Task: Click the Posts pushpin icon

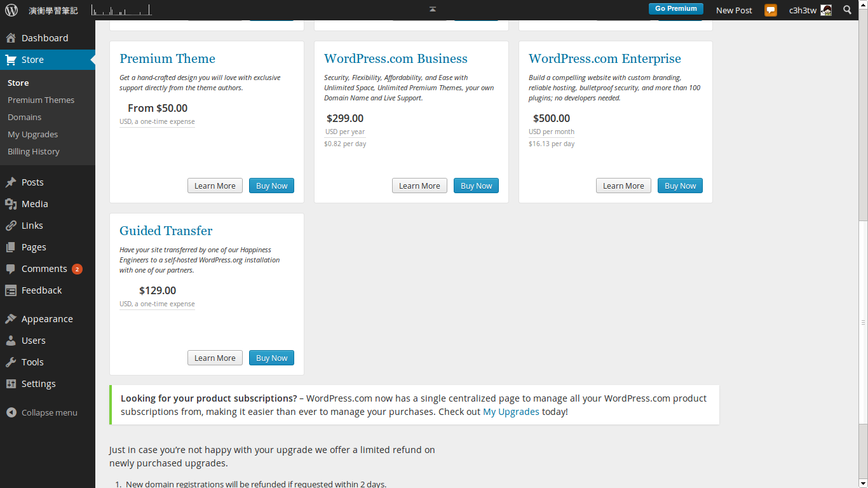Action: pos(11,182)
